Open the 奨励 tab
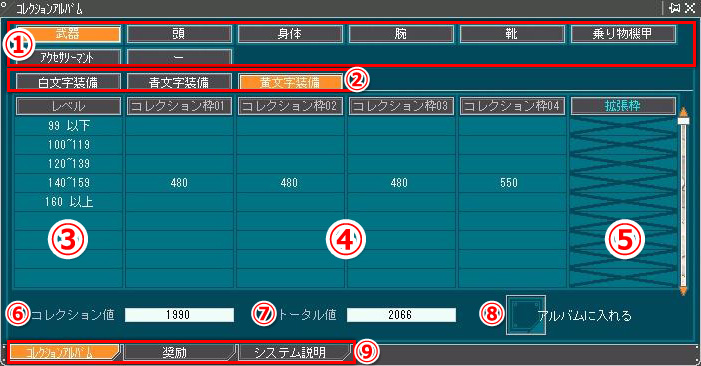Screen dimensions: 701x366 (179, 353)
